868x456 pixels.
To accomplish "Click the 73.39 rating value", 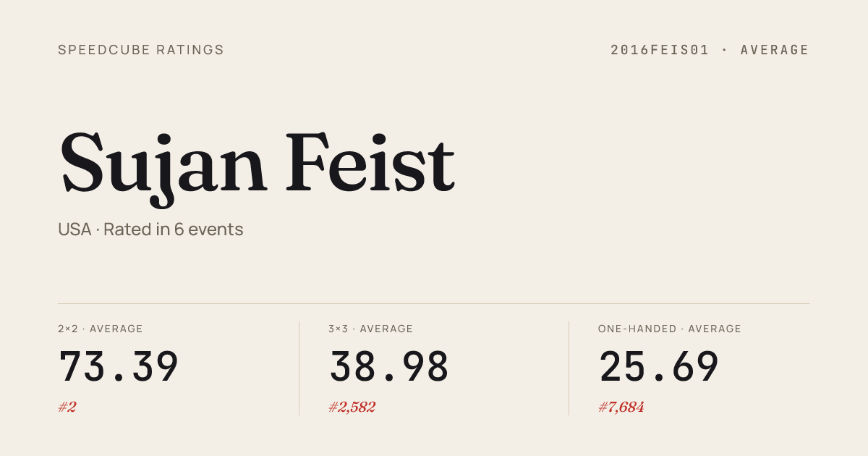I will (x=119, y=367).
